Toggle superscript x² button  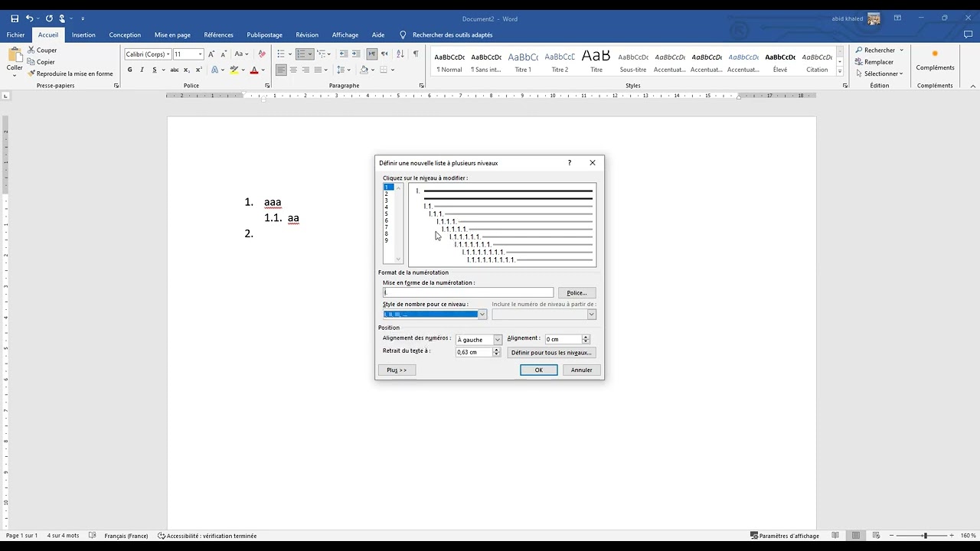[x=198, y=70]
